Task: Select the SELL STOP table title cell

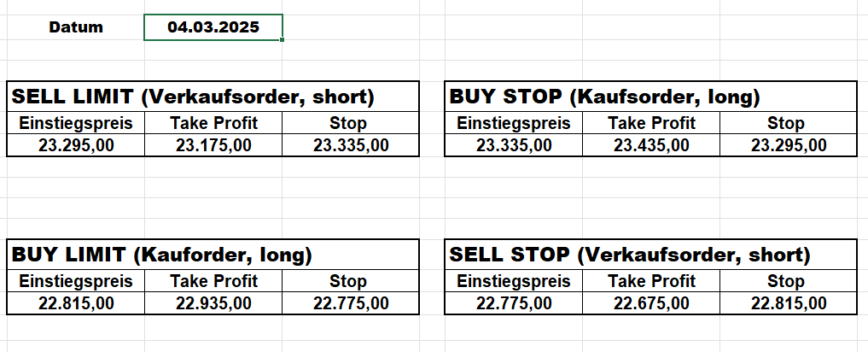Action: (x=629, y=254)
